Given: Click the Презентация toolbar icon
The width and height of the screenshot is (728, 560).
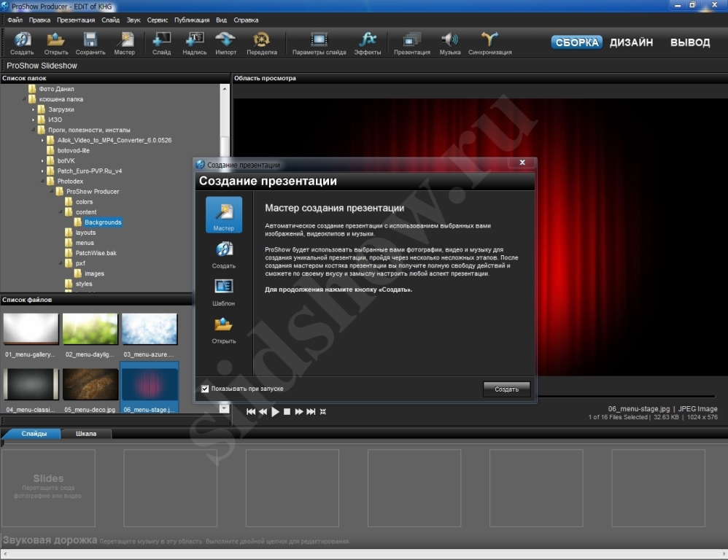Looking at the screenshot, I should 412,44.
